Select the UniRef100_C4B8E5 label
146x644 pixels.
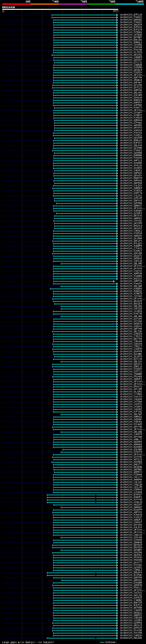click(x=131, y=58)
